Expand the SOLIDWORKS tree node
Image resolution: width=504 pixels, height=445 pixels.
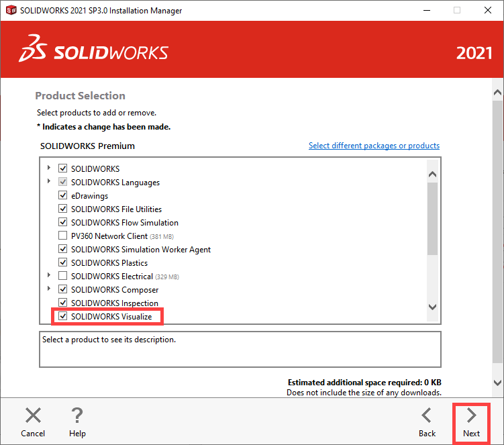pos(49,168)
